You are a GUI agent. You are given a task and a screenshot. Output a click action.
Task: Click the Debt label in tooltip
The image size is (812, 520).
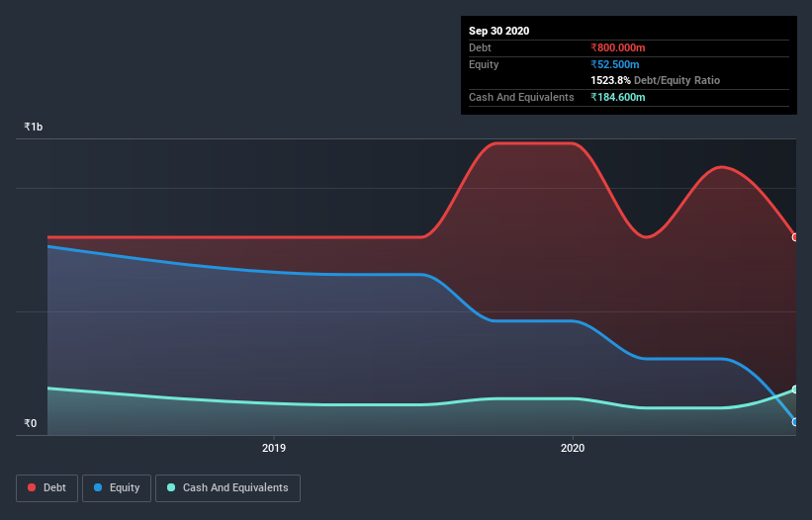coord(480,47)
